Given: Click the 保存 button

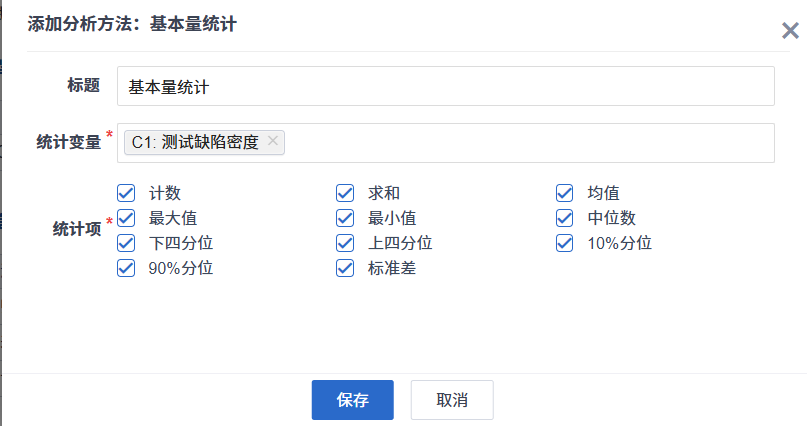Looking at the screenshot, I should click(x=352, y=400).
